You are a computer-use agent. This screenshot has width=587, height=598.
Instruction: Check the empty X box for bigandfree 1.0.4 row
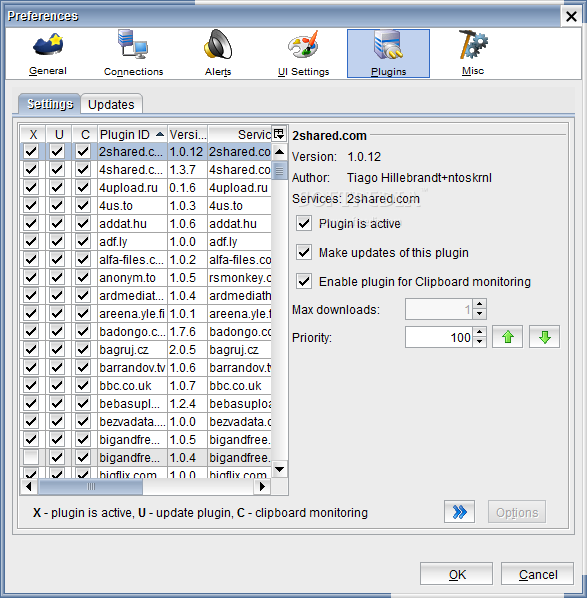pos(31,457)
